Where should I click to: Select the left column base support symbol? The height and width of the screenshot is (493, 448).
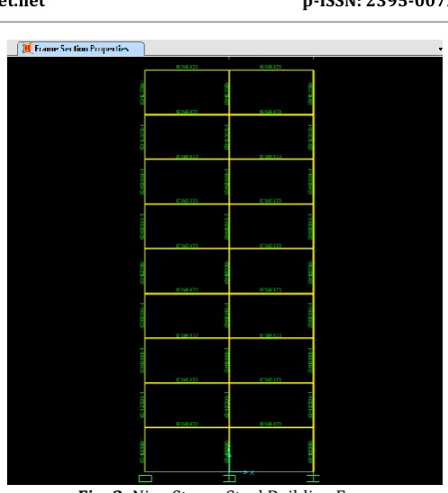click(x=145, y=479)
